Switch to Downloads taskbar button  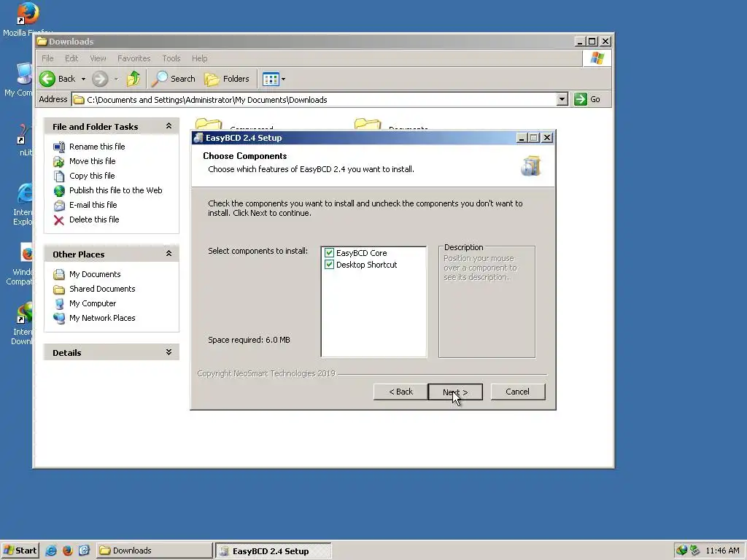[155, 551]
